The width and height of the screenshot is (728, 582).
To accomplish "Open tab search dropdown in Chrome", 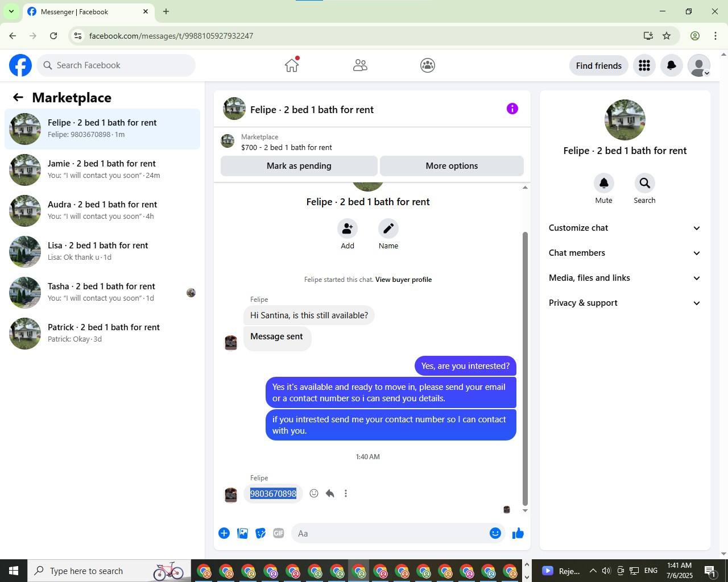I will coord(11,11).
